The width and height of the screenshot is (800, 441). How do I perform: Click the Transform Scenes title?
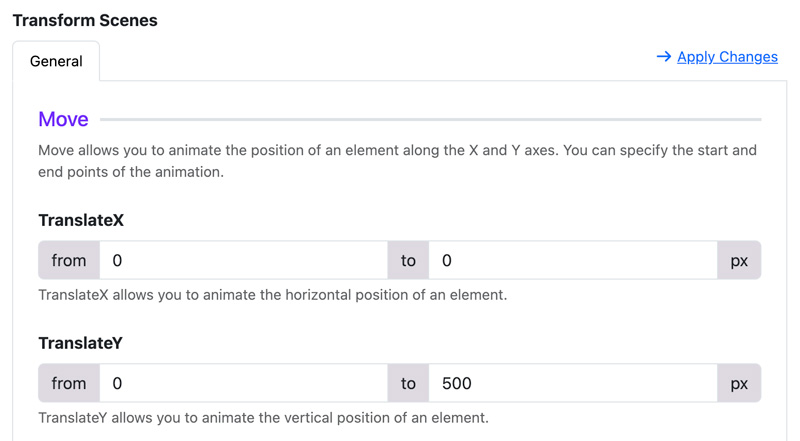coord(85,20)
